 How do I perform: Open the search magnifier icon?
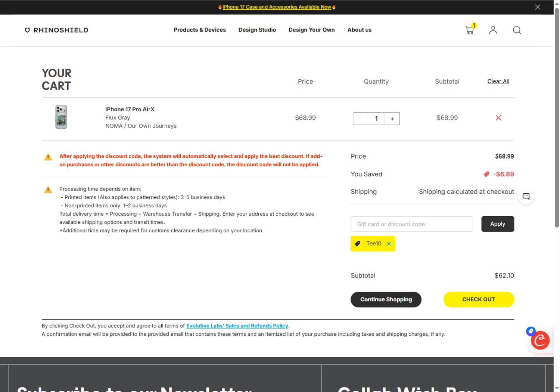pos(517,30)
